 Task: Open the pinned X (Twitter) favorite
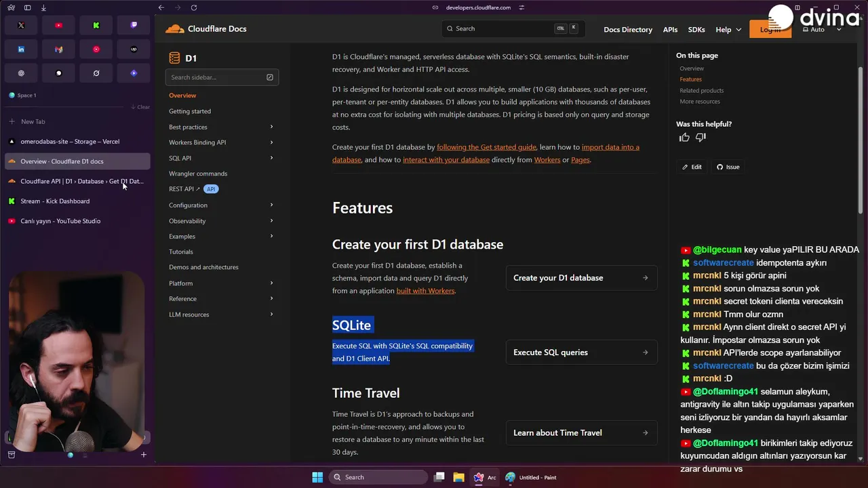point(21,25)
